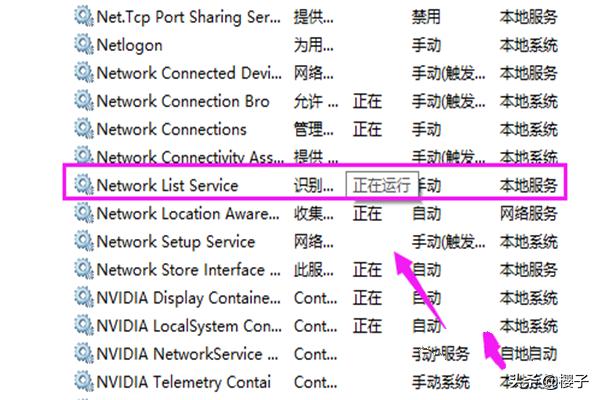Click the gear icon beside Netlogon
The image size is (600, 400).
pyautogui.click(x=83, y=45)
